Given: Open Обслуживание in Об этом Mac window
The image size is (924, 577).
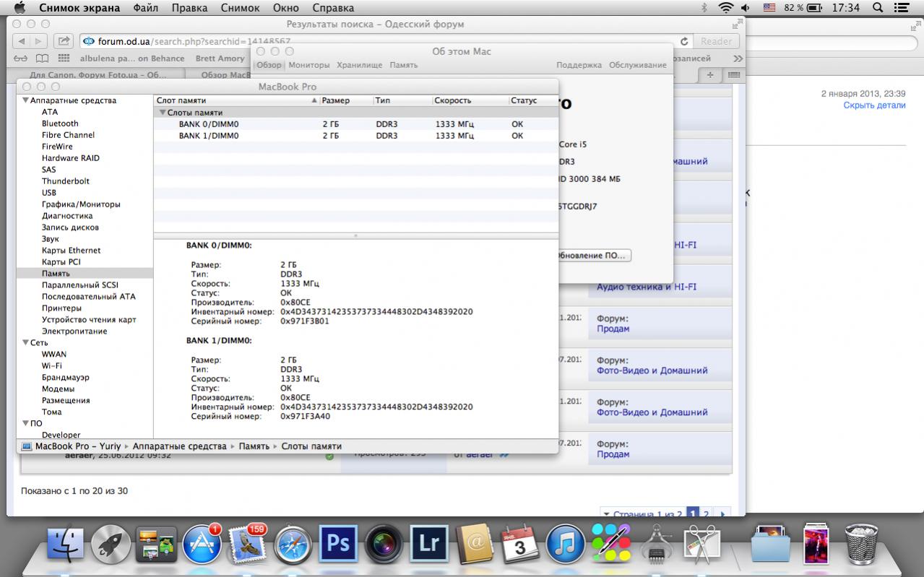Looking at the screenshot, I should coord(638,65).
